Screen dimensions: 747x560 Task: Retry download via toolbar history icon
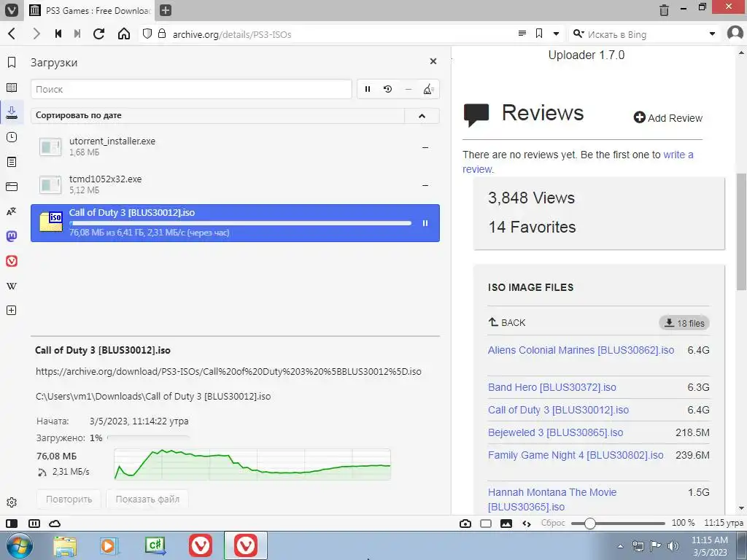388,89
